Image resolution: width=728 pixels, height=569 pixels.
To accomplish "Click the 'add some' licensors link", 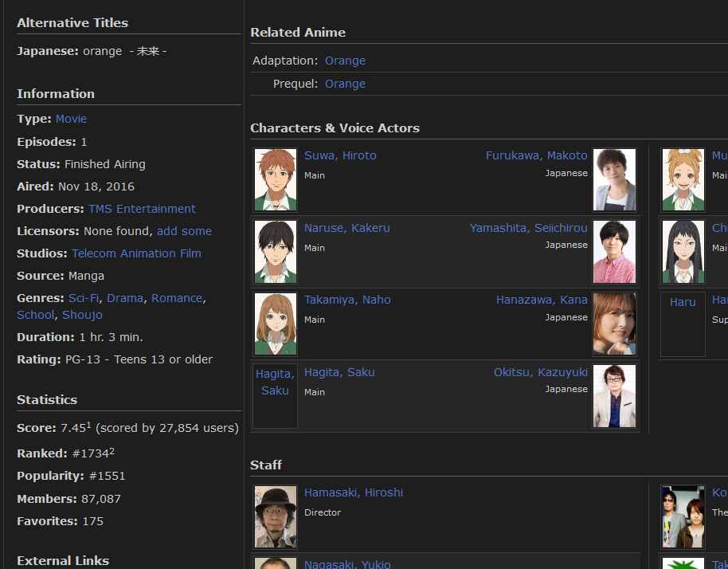I will coord(184,231).
